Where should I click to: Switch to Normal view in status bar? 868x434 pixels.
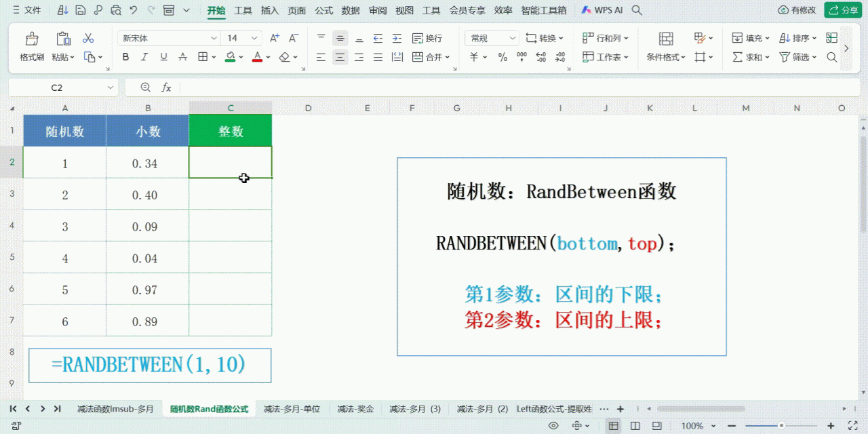coord(613,426)
